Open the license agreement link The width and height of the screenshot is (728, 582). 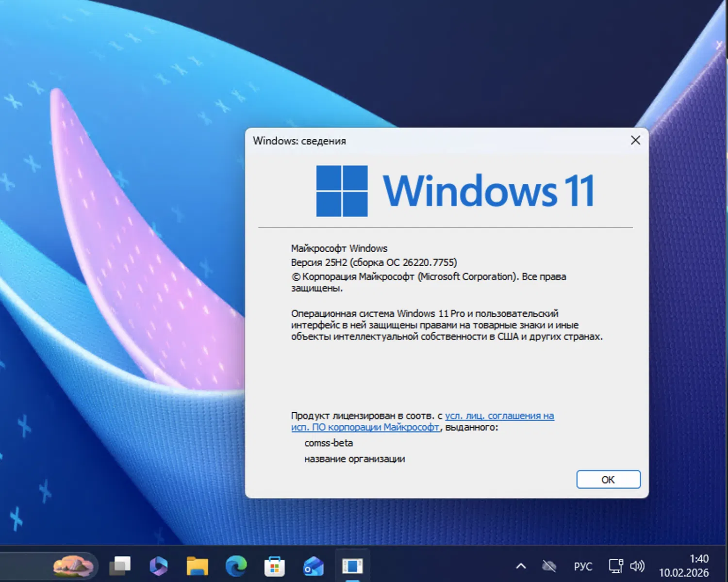499,416
